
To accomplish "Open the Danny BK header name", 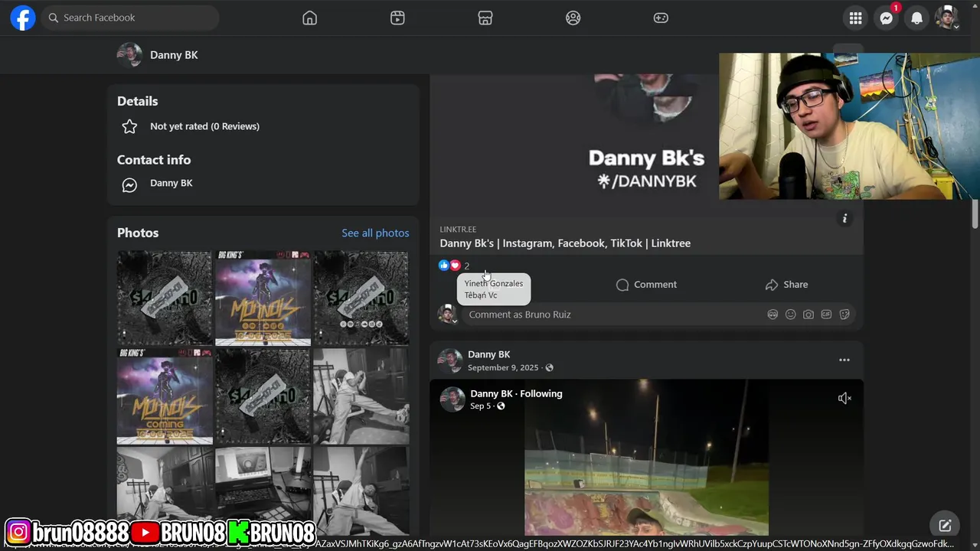I will (x=174, y=55).
